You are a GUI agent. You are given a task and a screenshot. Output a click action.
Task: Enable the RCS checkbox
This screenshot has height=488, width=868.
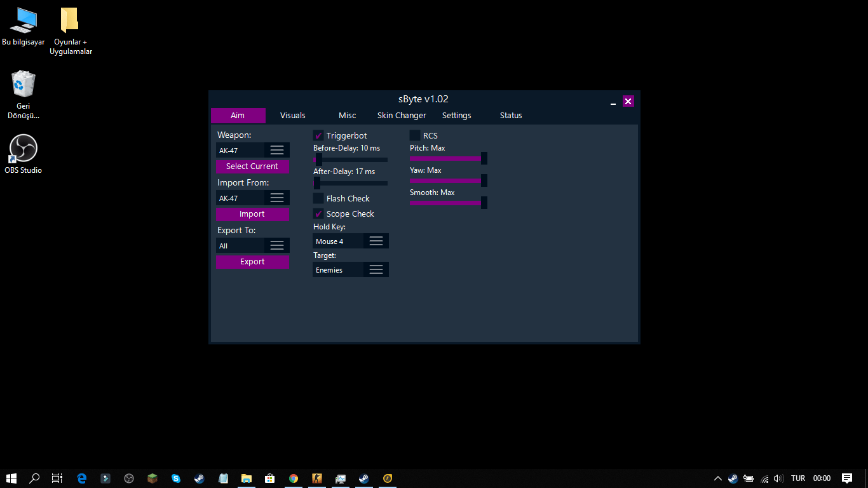(415, 135)
